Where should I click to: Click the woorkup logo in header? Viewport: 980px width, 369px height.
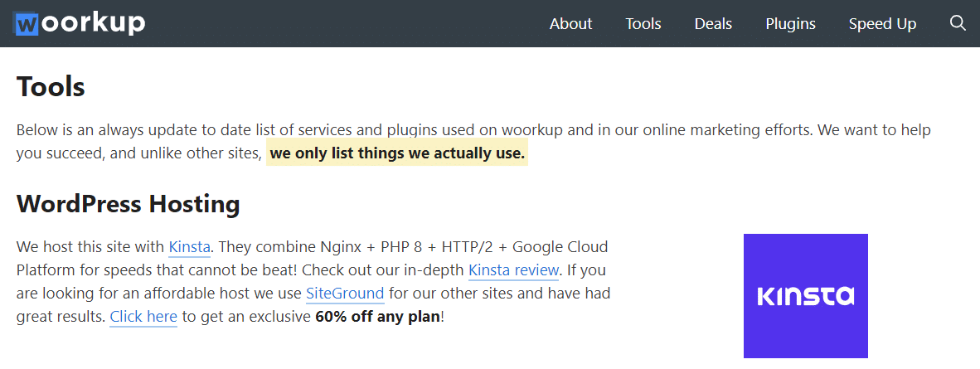80,23
